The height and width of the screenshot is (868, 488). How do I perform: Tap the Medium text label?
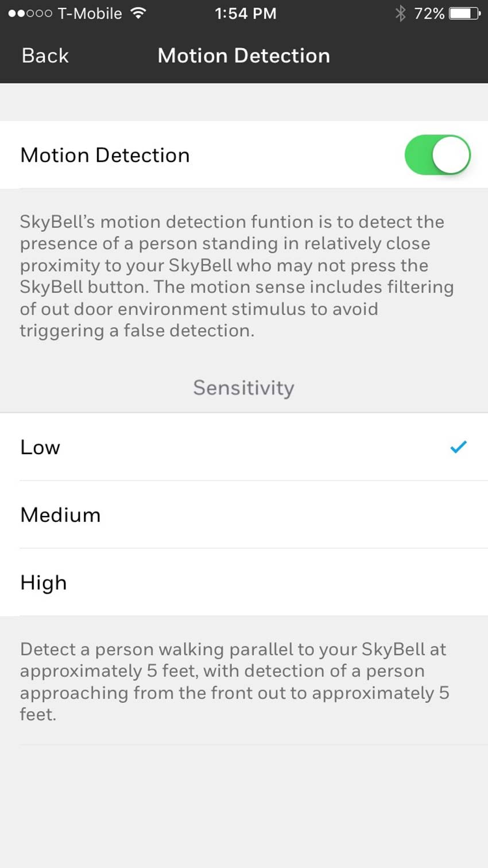click(x=60, y=515)
